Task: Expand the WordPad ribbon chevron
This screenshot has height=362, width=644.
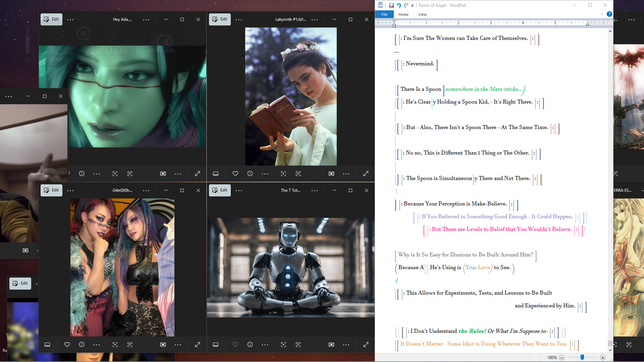Action: point(602,14)
